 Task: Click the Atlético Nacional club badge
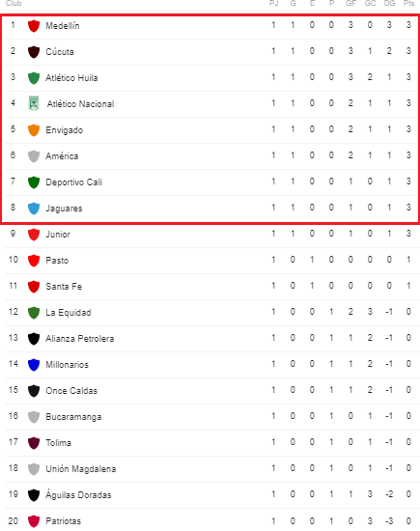click(x=34, y=103)
